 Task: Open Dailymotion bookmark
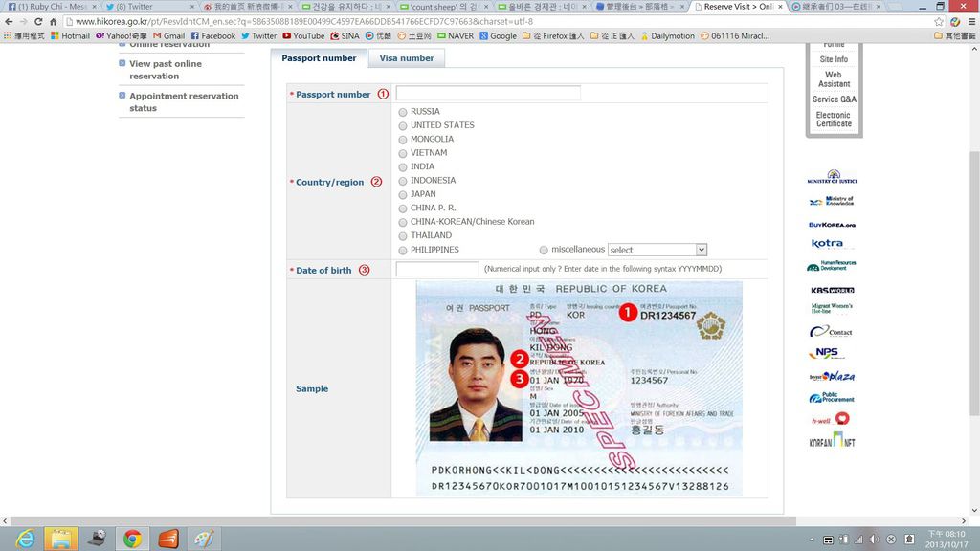[x=667, y=35]
